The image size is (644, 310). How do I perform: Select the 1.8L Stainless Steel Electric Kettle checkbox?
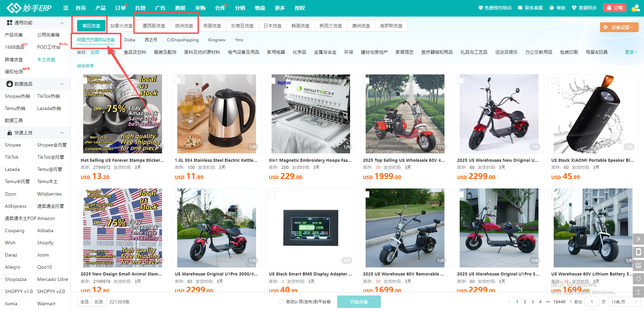pos(178,81)
